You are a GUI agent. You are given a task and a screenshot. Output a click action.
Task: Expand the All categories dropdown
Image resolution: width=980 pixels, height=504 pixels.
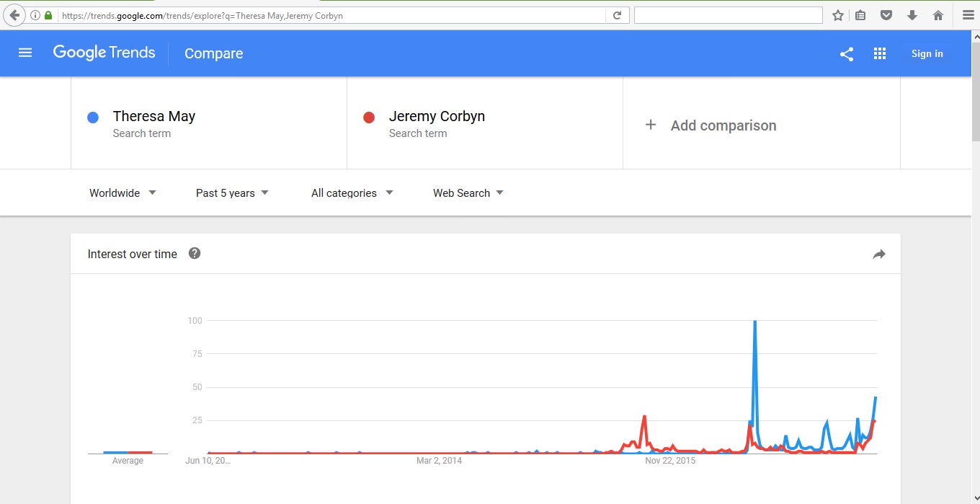pos(352,193)
